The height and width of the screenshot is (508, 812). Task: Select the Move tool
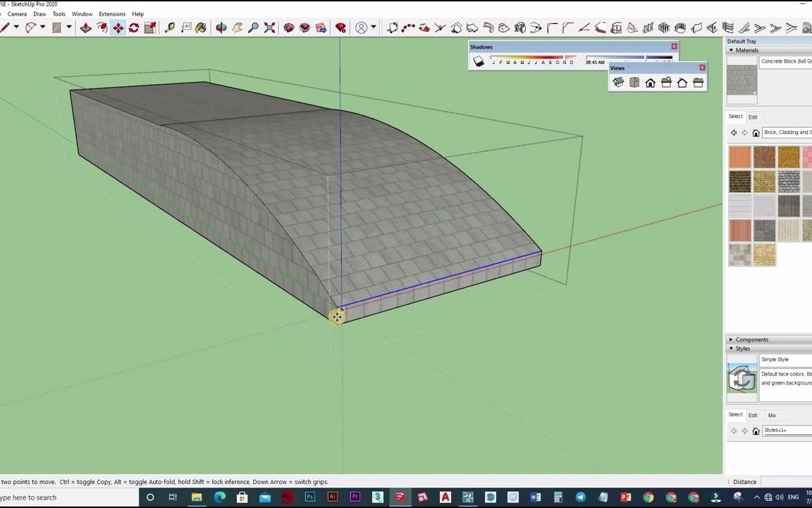pos(118,28)
